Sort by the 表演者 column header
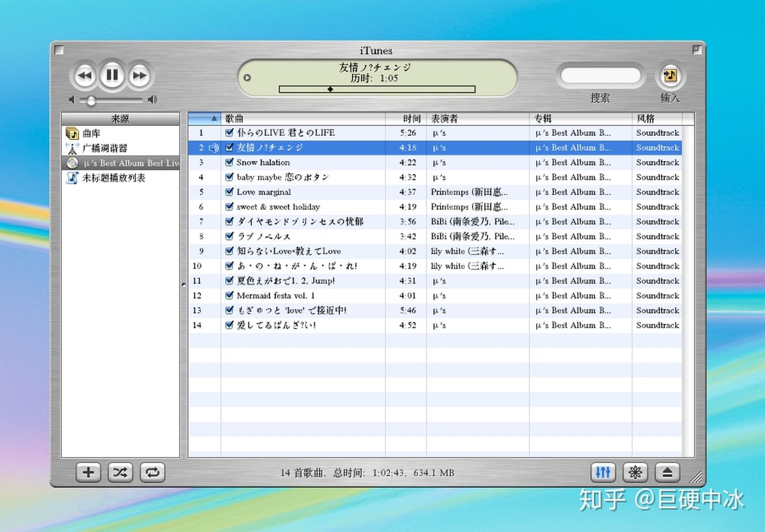This screenshot has width=765, height=532. click(x=444, y=118)
